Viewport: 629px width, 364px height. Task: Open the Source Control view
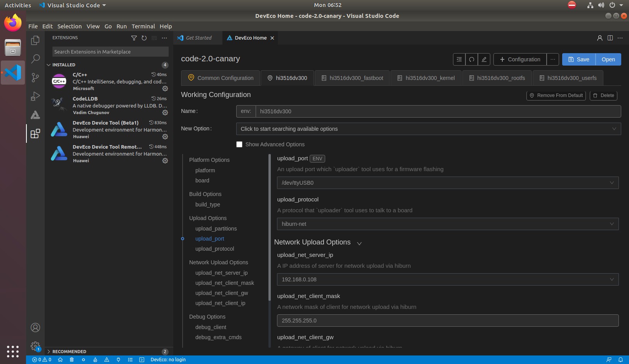pos(35,77)
